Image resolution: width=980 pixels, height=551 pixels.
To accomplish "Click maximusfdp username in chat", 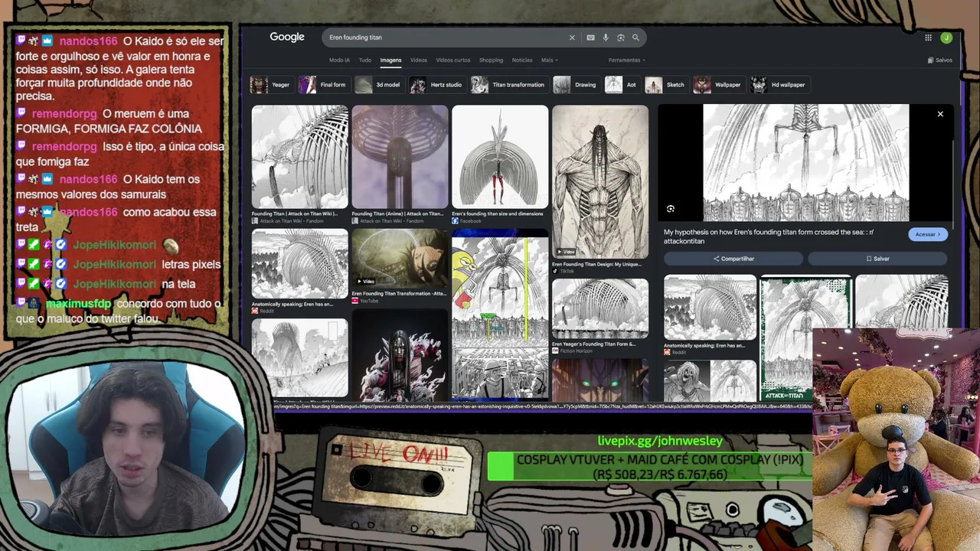I will point(78,304).
